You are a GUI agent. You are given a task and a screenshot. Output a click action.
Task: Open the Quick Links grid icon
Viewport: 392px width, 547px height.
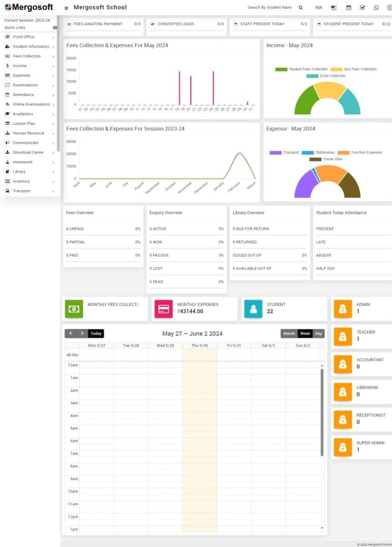(x=55, y=28)
